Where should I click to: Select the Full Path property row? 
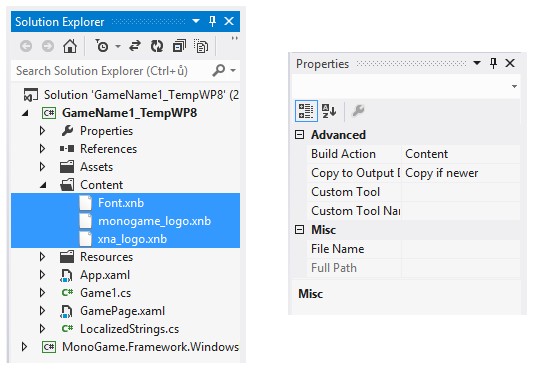(x=414, y=268)
